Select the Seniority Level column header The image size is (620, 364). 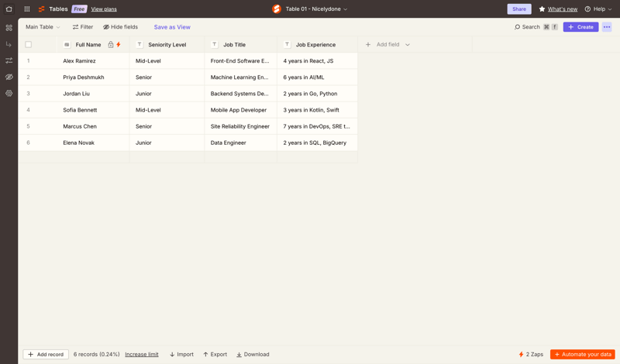point(167,44)
